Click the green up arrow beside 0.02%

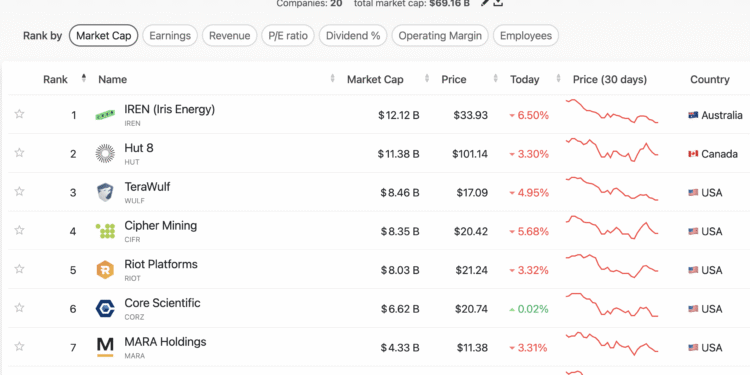512,309
